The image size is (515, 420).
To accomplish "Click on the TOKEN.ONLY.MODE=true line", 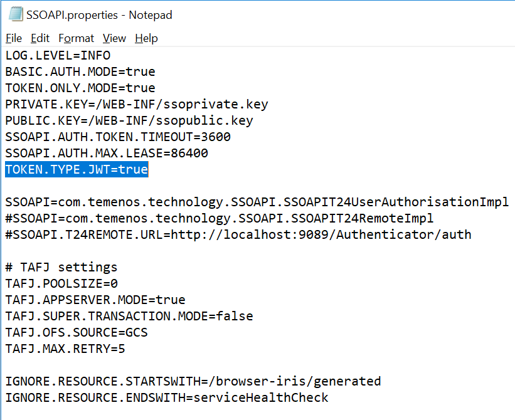I will point(80,88).
